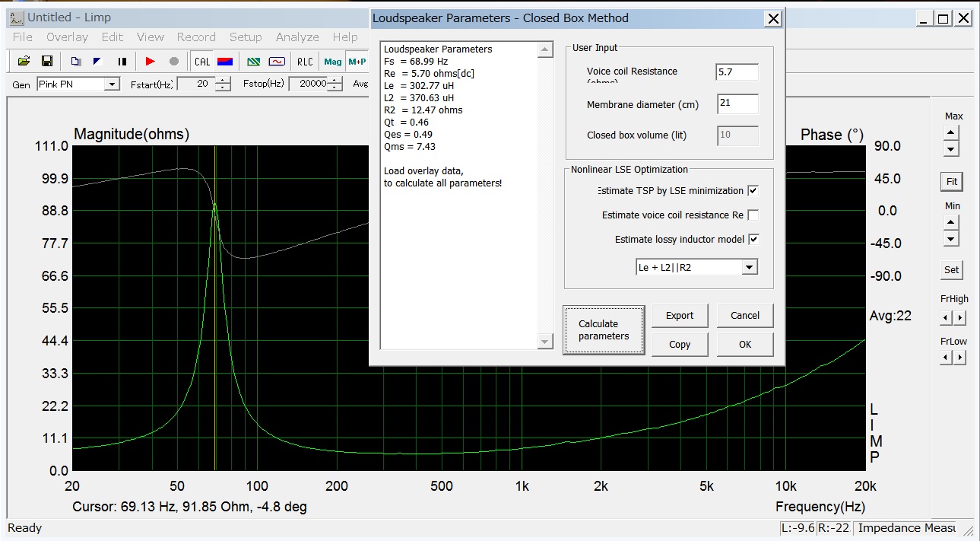980x541 pixels.
Task: Open the File menu
Action: click(x=23, y=37)
